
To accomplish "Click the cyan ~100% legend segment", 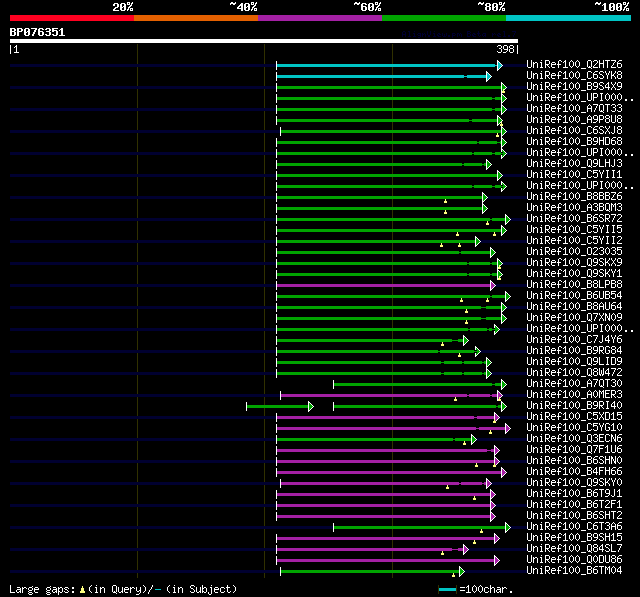I will (569, 18).
